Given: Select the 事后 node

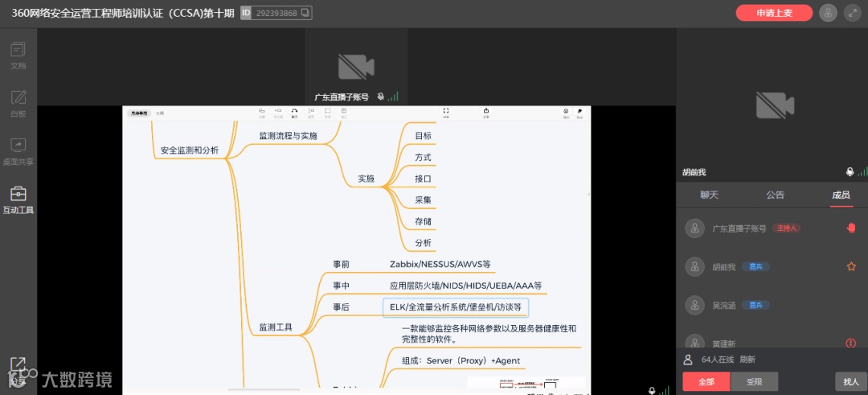Looking at the screenshot, I should tap(341, 307).
